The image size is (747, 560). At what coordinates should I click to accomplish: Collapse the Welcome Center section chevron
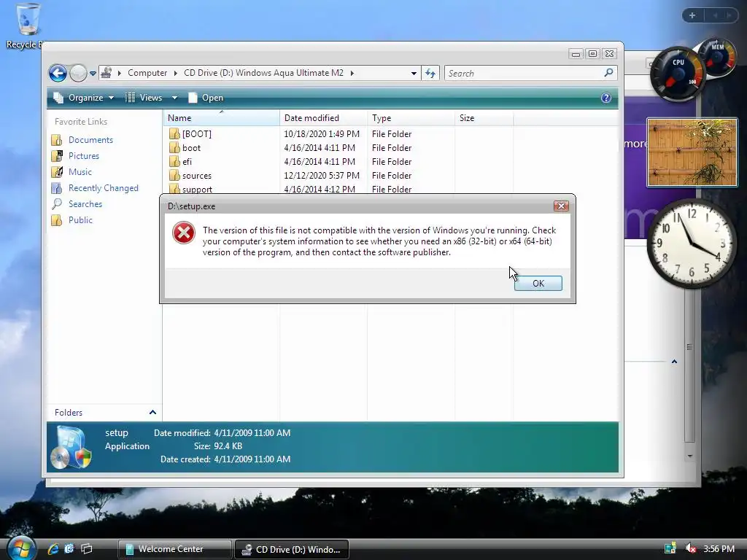coord(674,362)
